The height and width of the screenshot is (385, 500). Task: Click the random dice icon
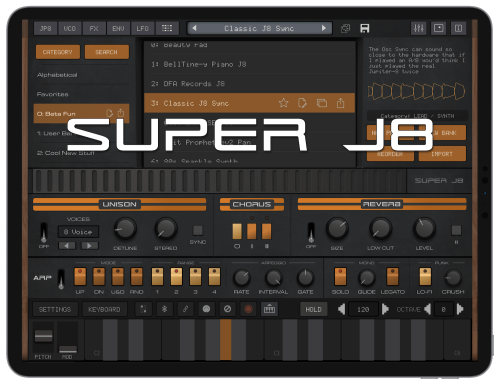coord(345,28)
